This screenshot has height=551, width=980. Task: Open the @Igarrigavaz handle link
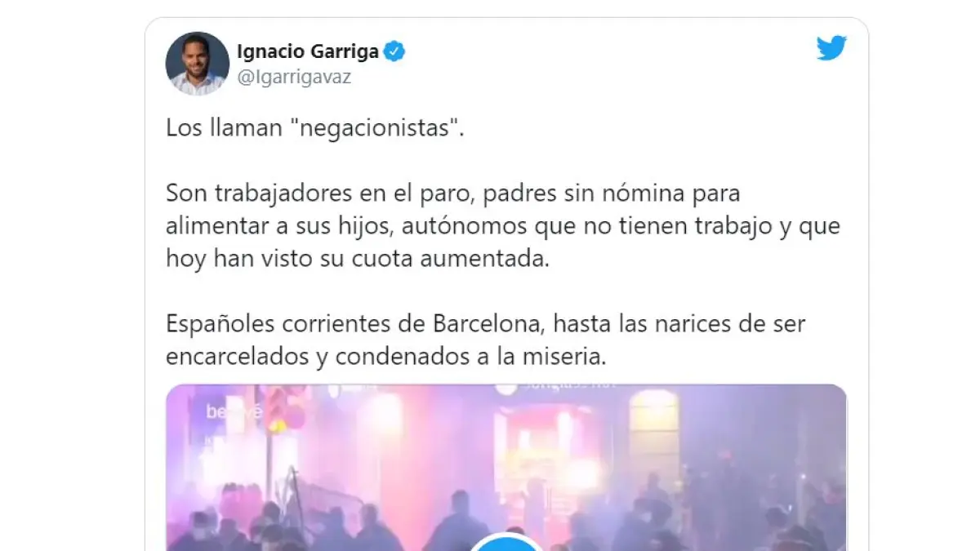294,78
